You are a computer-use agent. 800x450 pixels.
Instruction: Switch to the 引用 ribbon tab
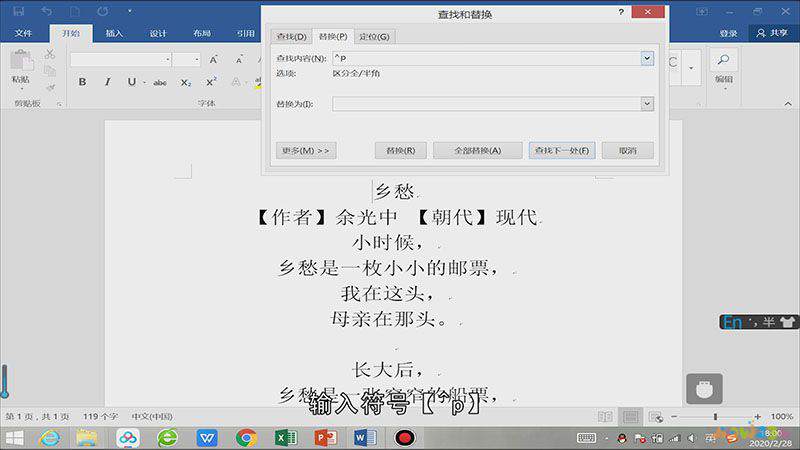click(245, 33)
